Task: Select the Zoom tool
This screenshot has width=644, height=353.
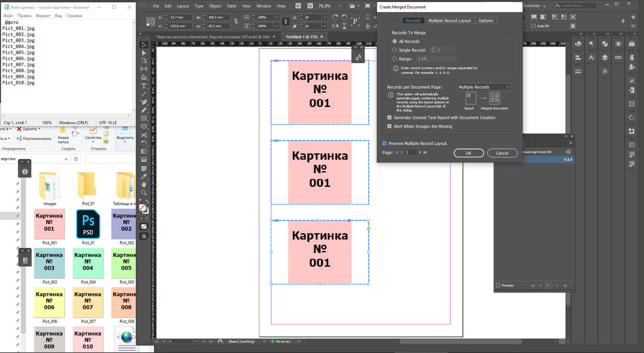Action: [144, 193]
